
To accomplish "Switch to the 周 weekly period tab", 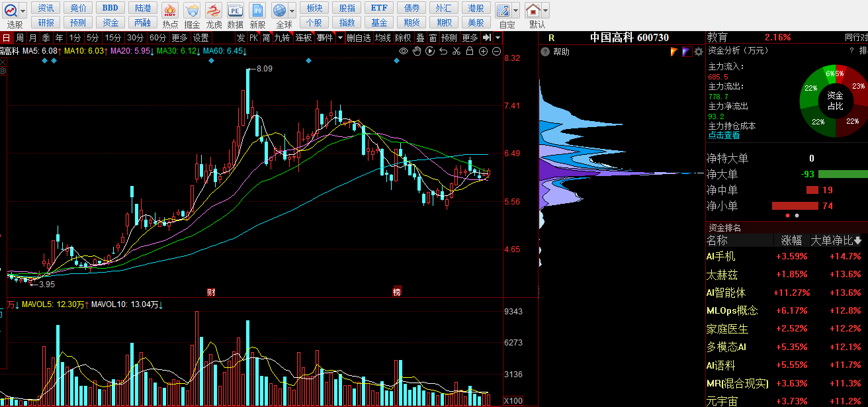I will coord(20,38).
